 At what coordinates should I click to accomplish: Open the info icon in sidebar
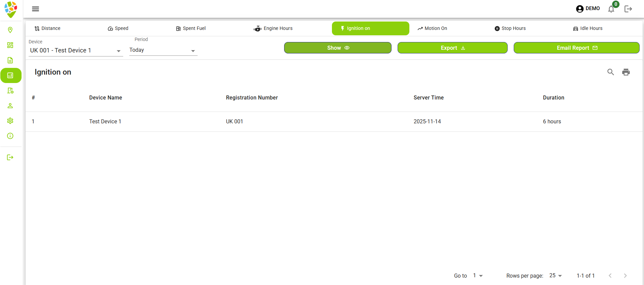pyautogui.click(x=10, y=136)
